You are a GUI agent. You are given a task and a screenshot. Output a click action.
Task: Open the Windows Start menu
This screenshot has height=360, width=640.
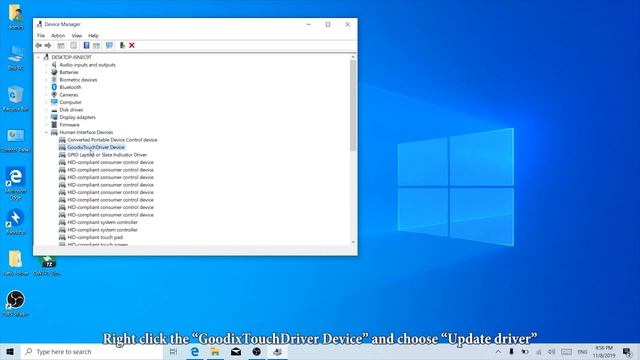tap(10, 352)
